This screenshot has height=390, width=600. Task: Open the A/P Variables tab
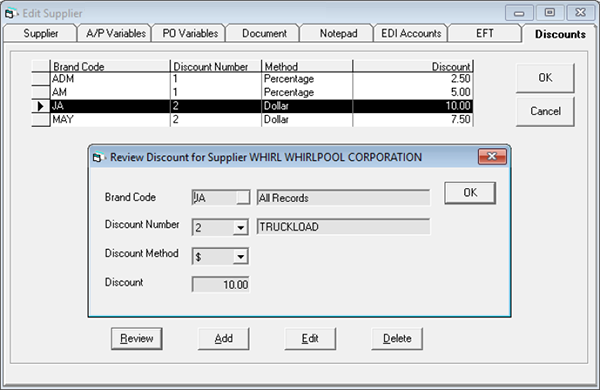(x=116, y=33)
